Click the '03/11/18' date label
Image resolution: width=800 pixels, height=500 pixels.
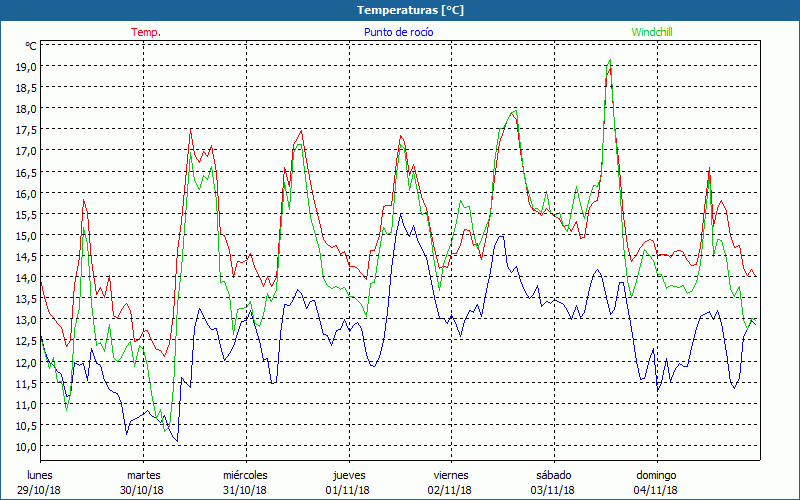point(553,490)
